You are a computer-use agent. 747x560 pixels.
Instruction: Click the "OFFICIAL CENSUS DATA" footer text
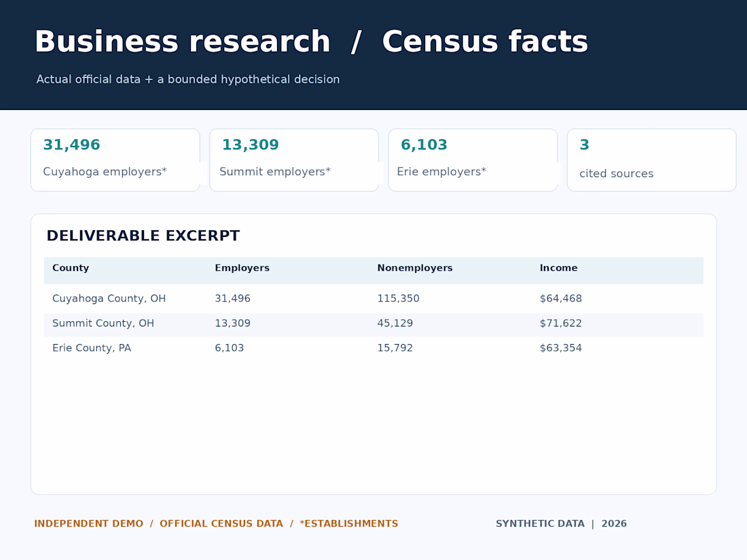(221, 524)
